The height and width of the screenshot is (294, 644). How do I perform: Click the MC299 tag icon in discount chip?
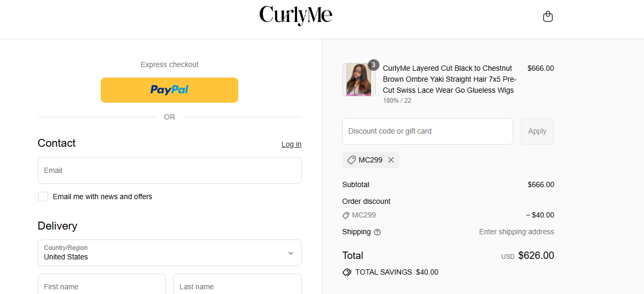tap(352, 160)
